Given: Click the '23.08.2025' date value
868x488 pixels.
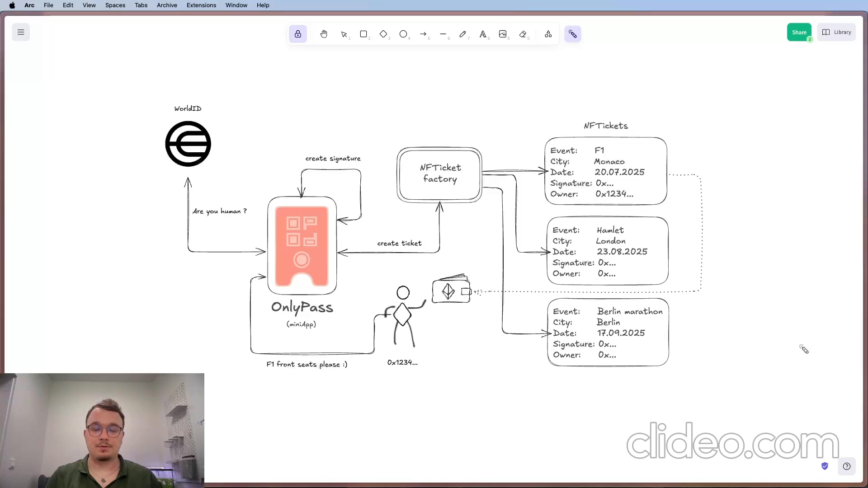Looking at the screenshot, I should [622, 252].
